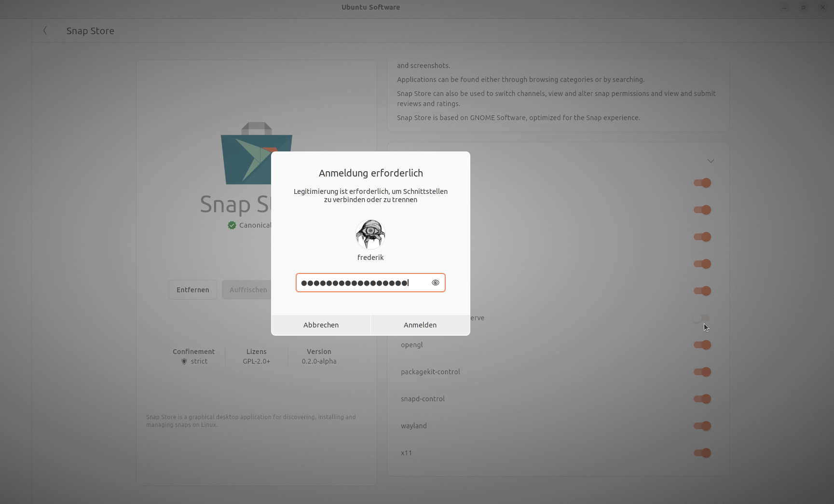Image resolution: width=834 pixels, height=504 pixels.
Task: Minimize the Ubuntu Software window
Action: [x=784, y=7]
